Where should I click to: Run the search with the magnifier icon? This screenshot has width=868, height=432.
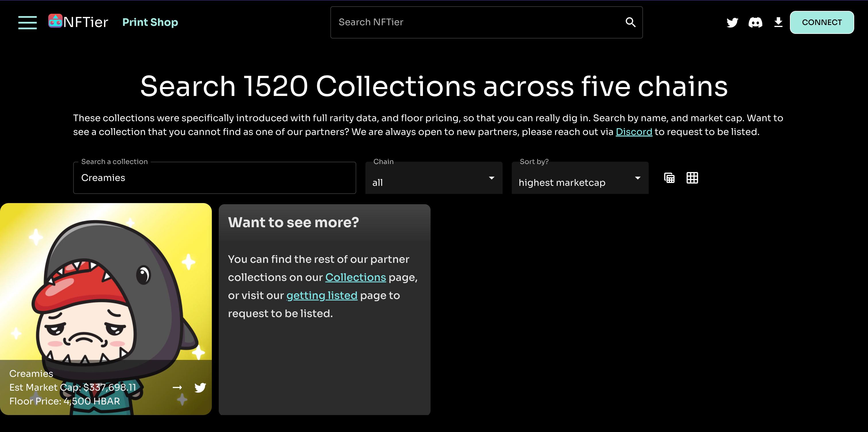[x=630, y=22]
